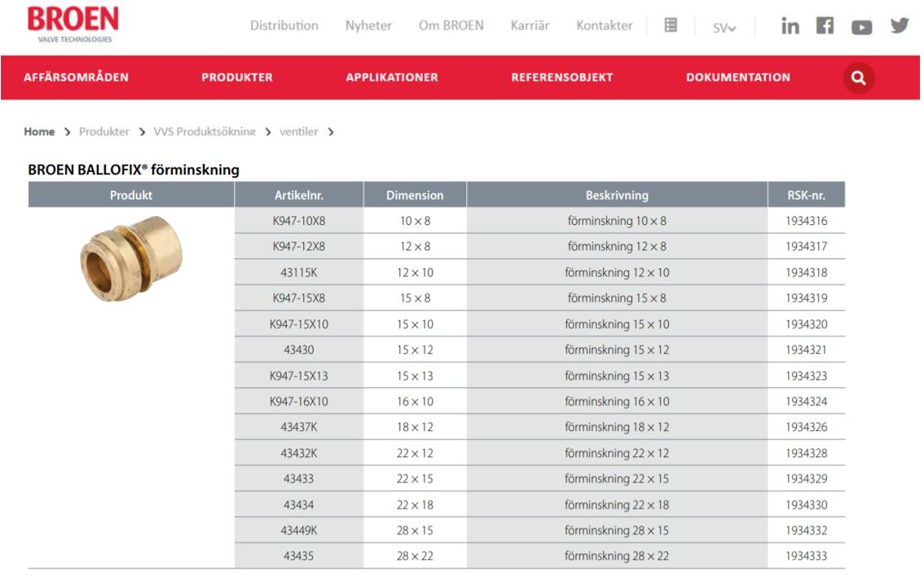
Task: Click description förminskning 12 × 10
Action: pos(617,272)
